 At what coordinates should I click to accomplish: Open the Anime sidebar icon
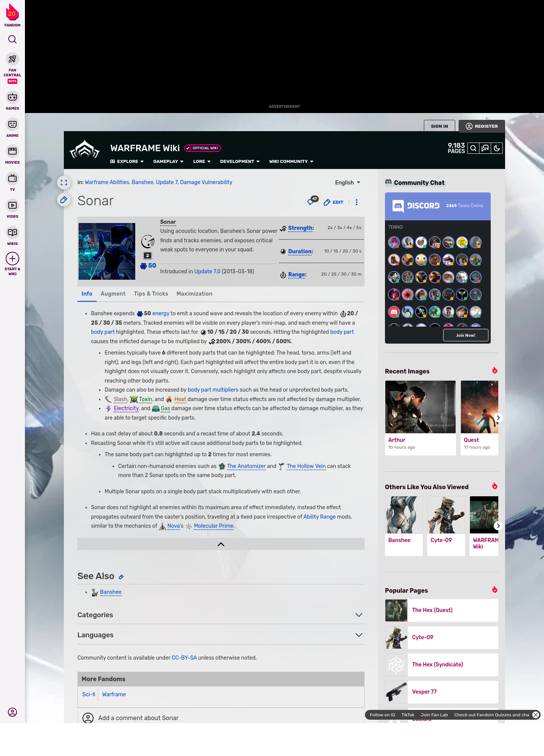tap(12, 124)
